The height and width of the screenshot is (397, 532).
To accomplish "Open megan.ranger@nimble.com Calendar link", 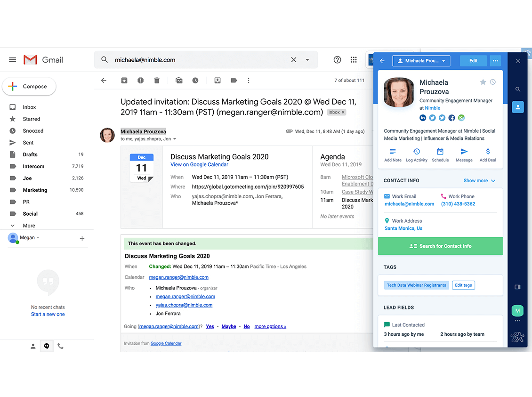I will coord(178,277).
